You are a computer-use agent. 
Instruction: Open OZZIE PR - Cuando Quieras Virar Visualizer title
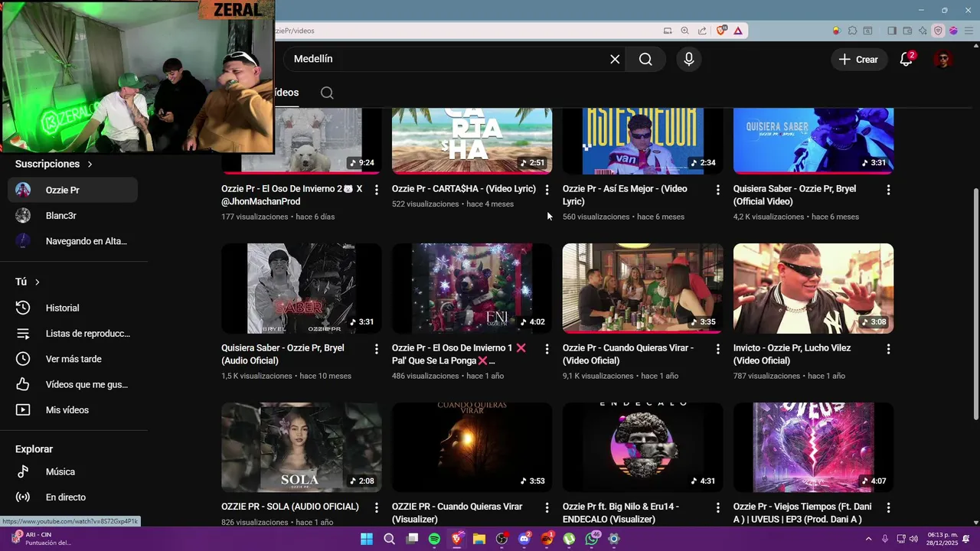point(457,513)
